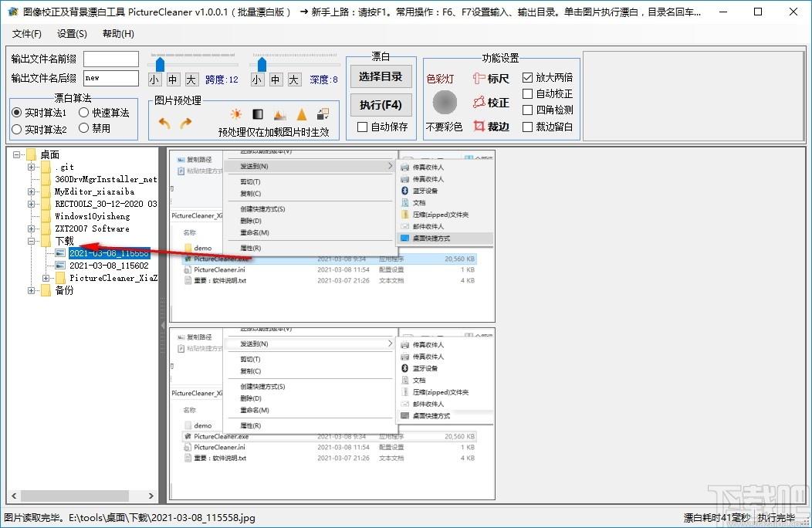Click the 图片读取完毕 status bar path
Screen dimensions: 812x528
[130, 518]
